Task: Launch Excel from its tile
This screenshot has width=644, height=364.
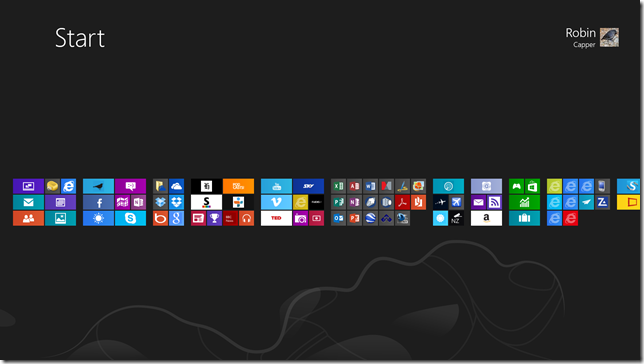Action: [338, 186]
